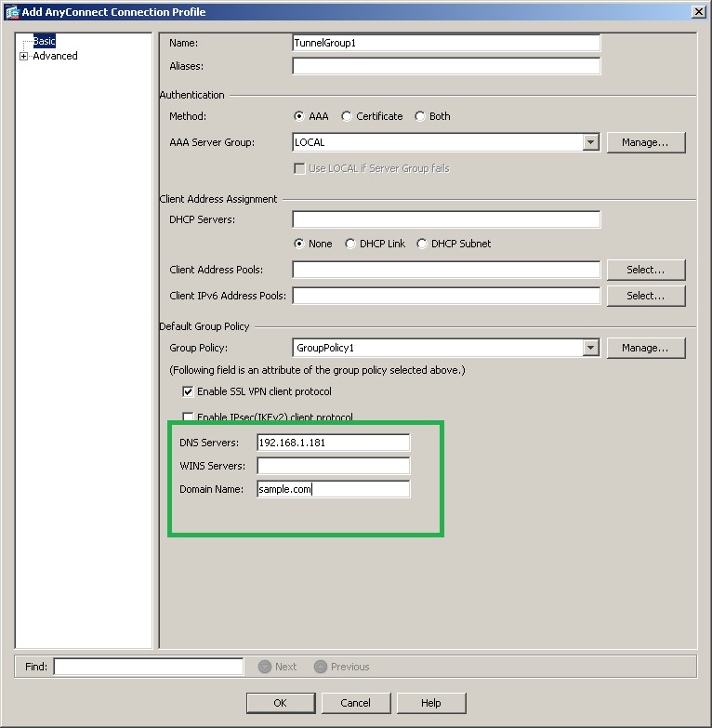
Task: Select the AAA authentication method
Action: (299, 116)
